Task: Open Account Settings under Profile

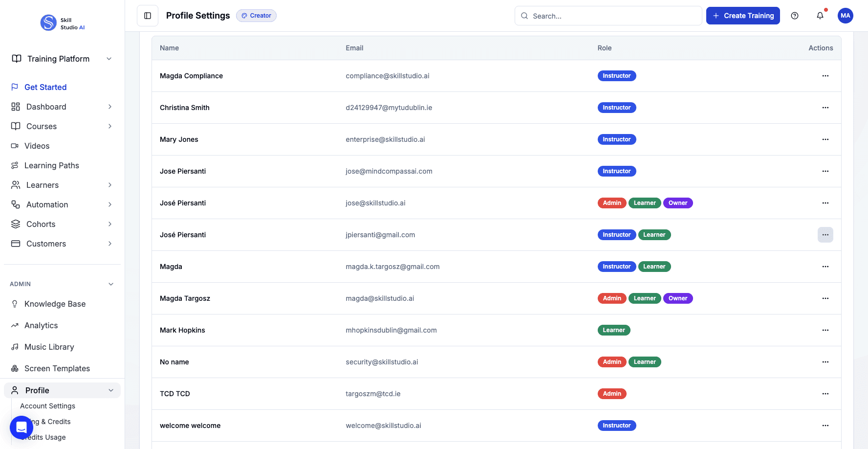Action: (x=47, y=406)
